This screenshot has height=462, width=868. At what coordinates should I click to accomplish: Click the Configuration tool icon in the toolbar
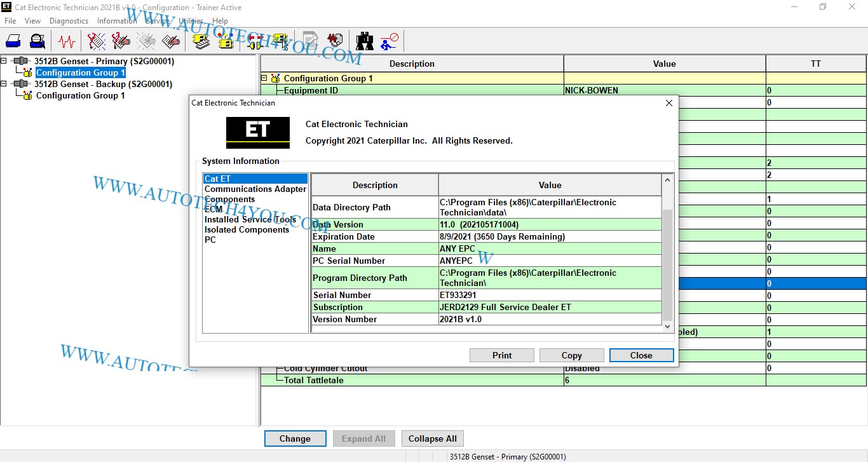pyautogui.click(x=226, y=41)
